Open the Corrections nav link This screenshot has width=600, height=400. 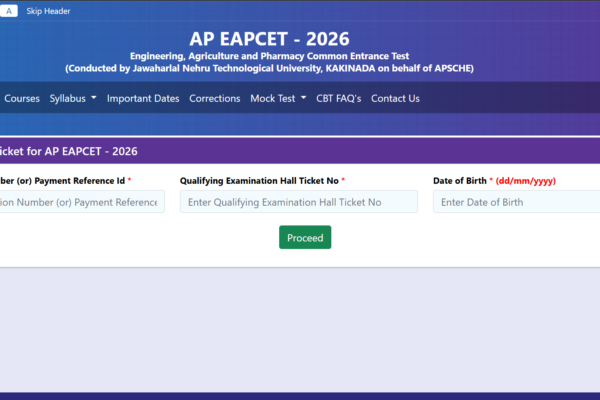[215, 98]
